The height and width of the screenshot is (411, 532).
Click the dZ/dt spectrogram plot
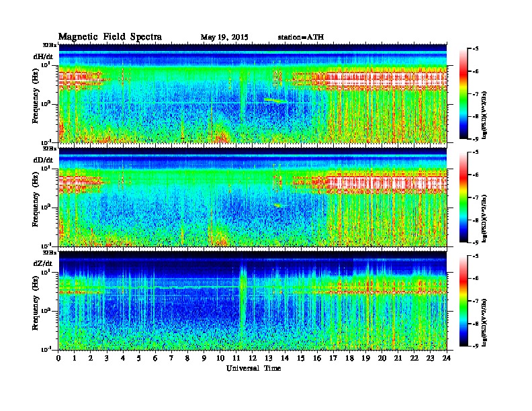pyautogui.click(x=253, y=300)
